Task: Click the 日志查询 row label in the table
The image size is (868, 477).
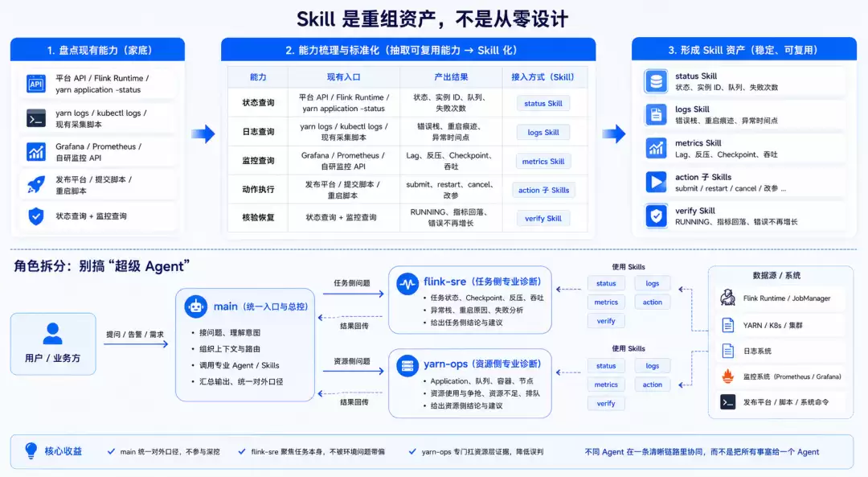Action: tap(258, 131)
